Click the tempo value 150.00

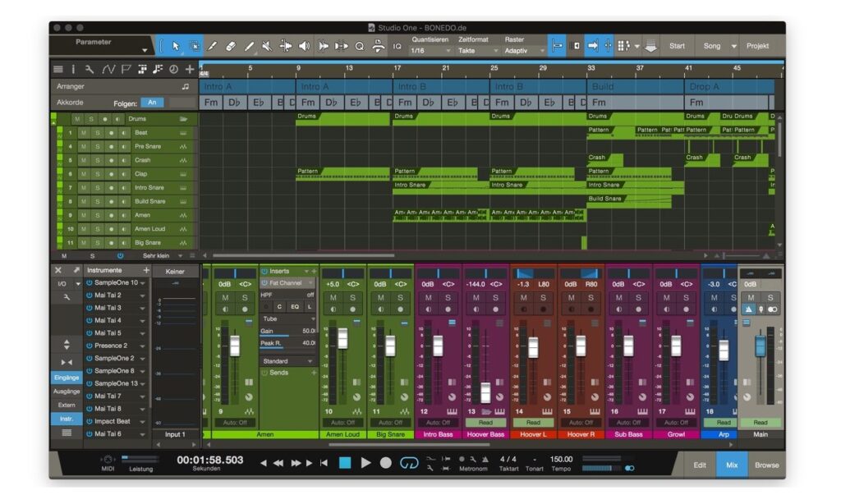pyautogui.click(x=561, y=460)
